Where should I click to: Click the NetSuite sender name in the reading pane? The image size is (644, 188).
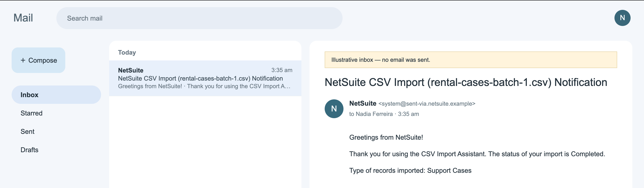(x=362, y=103)
